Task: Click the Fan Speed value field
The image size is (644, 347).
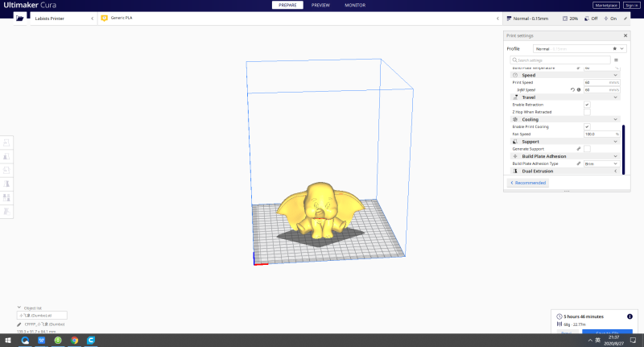Action: pyautogui.click(x=601, y=134)
